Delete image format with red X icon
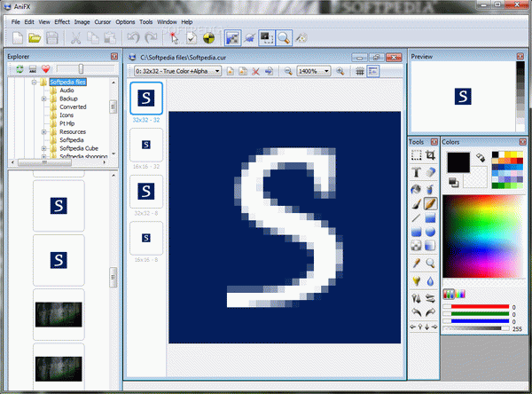The height and width of the screenshot is (394, 532). [x=256, y=71]
